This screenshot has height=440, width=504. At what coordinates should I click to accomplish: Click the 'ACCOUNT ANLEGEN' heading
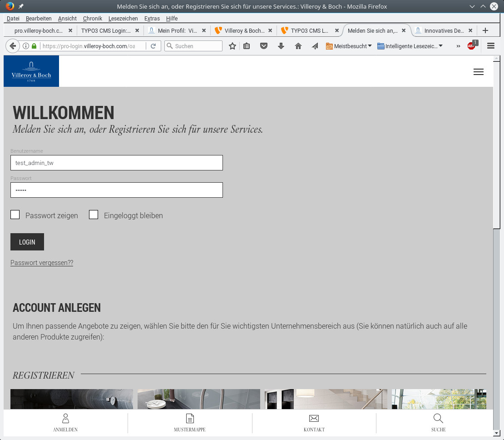coord(57,308)
